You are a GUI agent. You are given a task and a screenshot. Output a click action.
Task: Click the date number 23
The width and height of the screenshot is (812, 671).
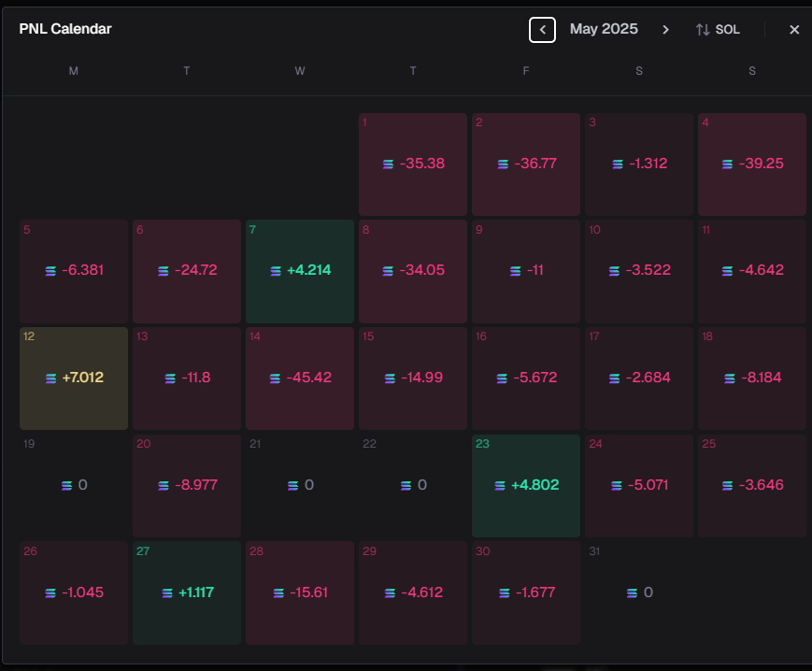[x=482, y=444]
